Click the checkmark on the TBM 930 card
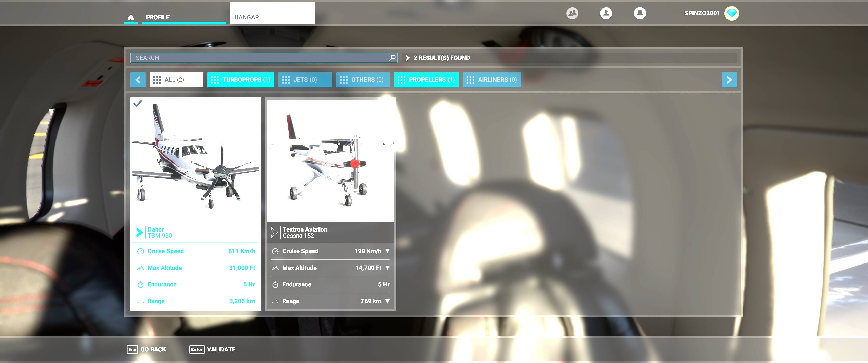This screenshot has width=868, height=363. click(x=137, y=104)
